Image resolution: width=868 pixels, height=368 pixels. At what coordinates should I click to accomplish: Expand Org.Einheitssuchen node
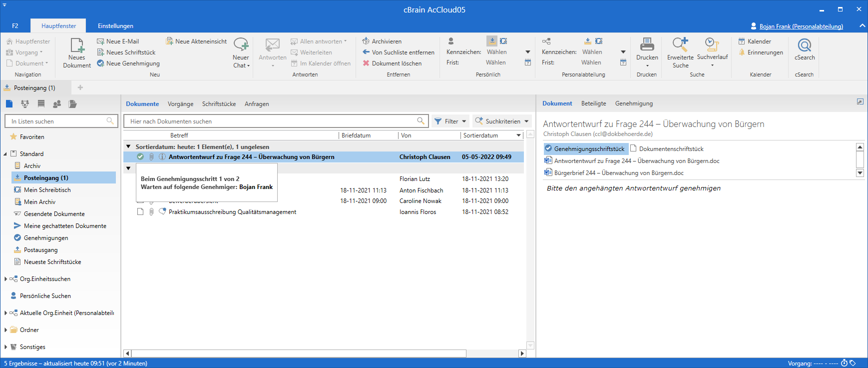pyautogui.click(x=5, y=279)
